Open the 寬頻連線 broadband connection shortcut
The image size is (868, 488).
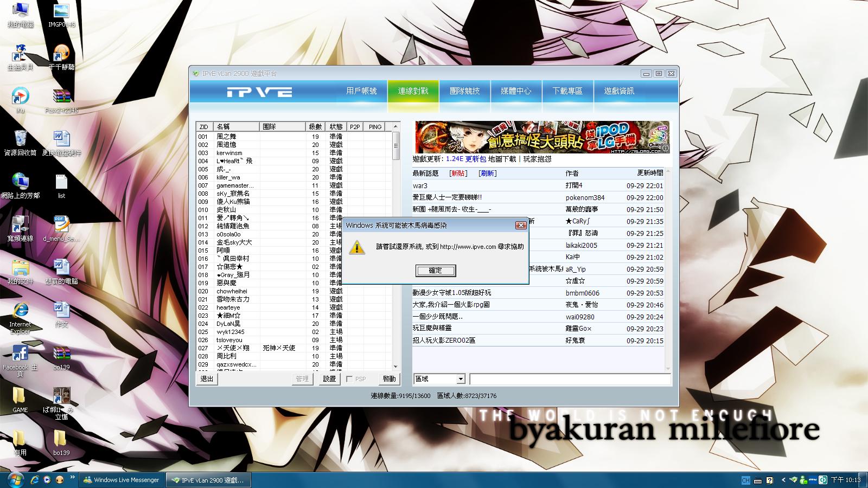click(20, 228)
